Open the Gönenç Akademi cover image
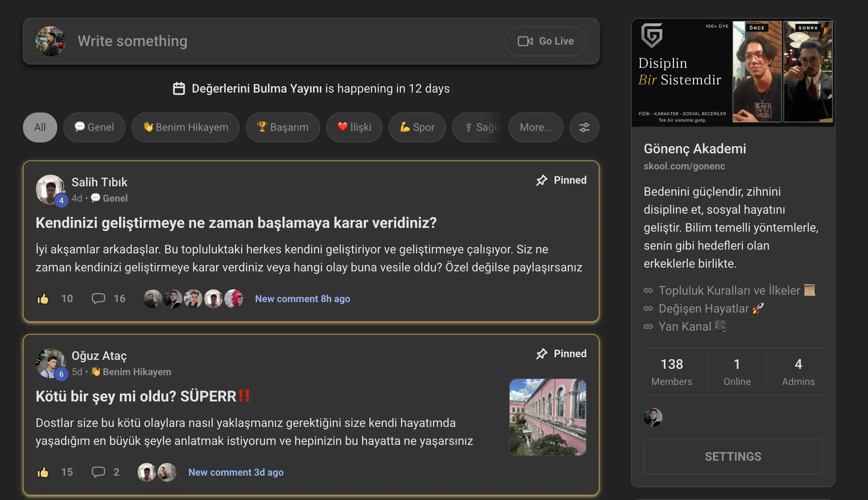This screenshot has width=868, height=500. 733,72
